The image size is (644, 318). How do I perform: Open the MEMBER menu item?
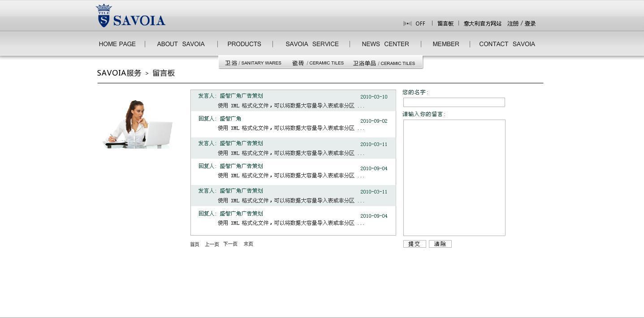click(445, 44)
